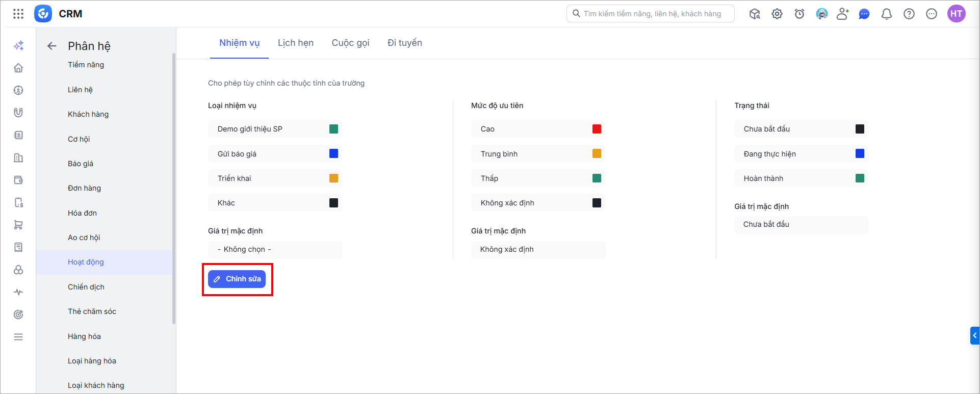The width and height of the screenshot is (980, 394).
Task: Click the green swatch for Hoàn thành
Action: pos(860,178)
